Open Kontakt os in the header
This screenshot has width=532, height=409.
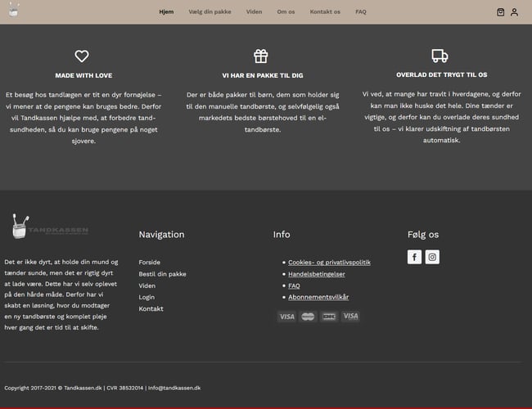click(x=325, y=12)
